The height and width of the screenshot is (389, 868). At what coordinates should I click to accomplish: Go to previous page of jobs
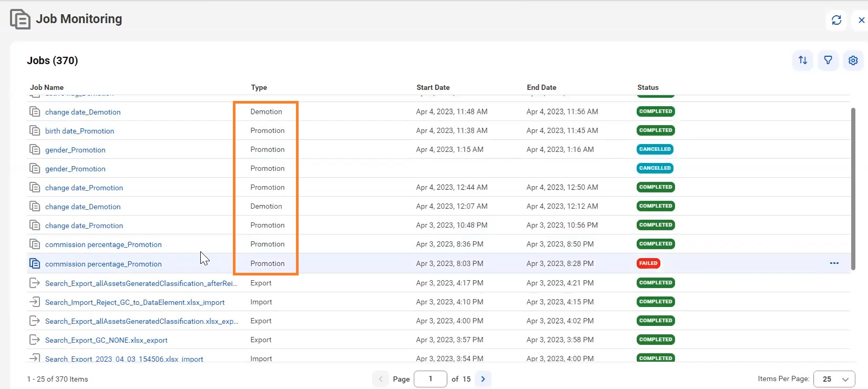click(x=381, y=379)
